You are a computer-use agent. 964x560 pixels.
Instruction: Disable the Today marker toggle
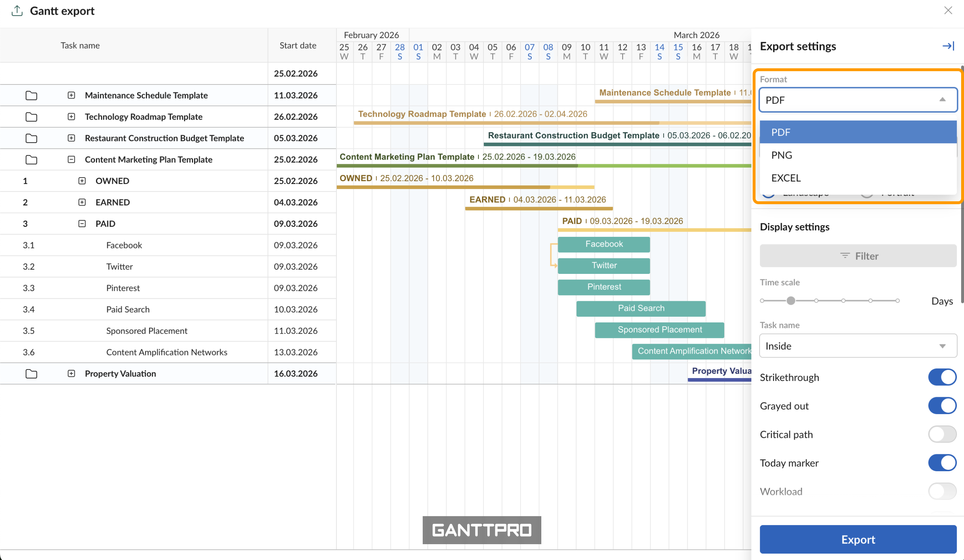[x=942, y=463]
